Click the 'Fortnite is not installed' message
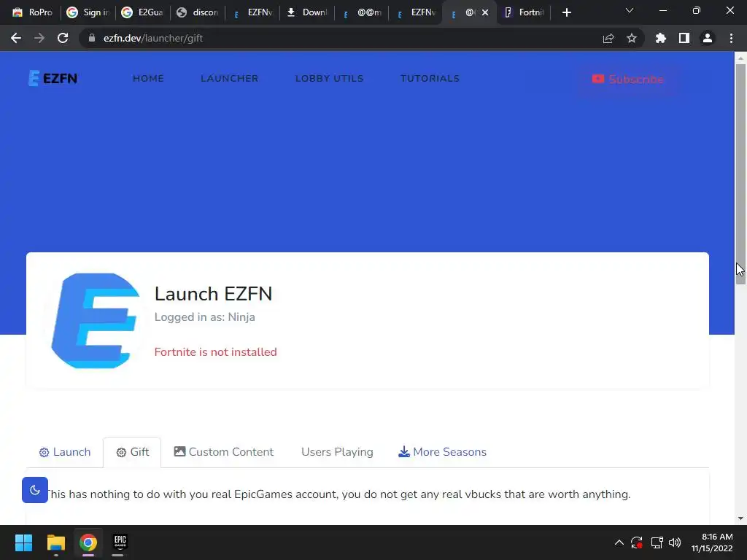The width and height of the screenshot is (747, 560). pos(215,352)
